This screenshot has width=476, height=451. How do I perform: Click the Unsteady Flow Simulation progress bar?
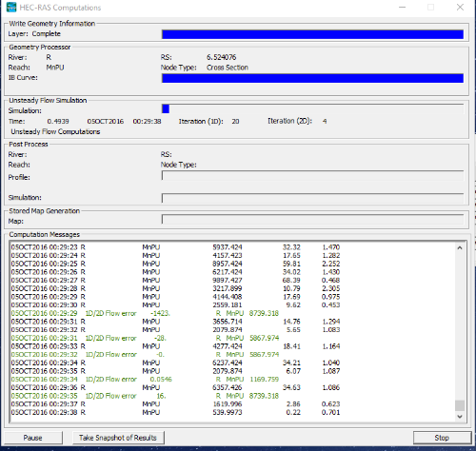pos(312,108)
